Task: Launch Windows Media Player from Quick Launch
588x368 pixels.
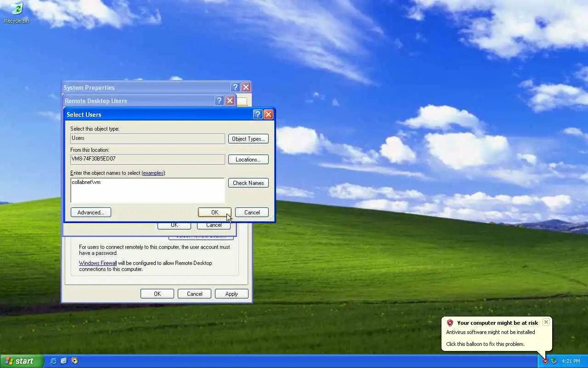Action: 74,361
